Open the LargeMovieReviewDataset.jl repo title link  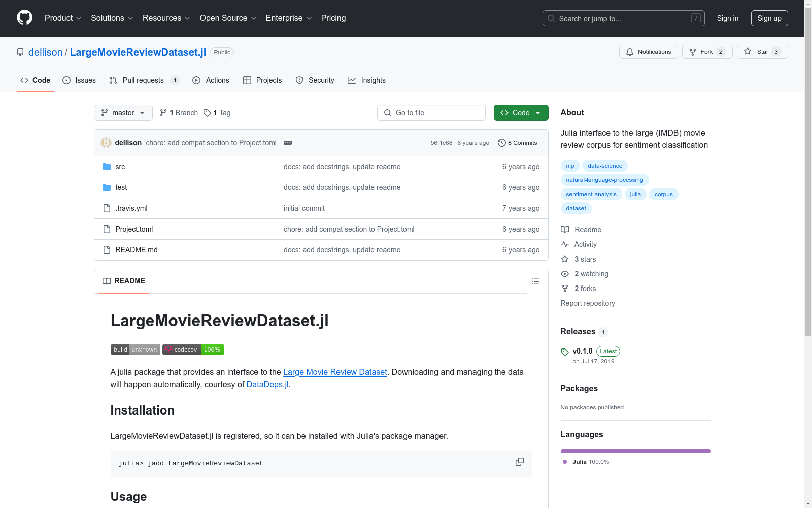coord(138,52)
